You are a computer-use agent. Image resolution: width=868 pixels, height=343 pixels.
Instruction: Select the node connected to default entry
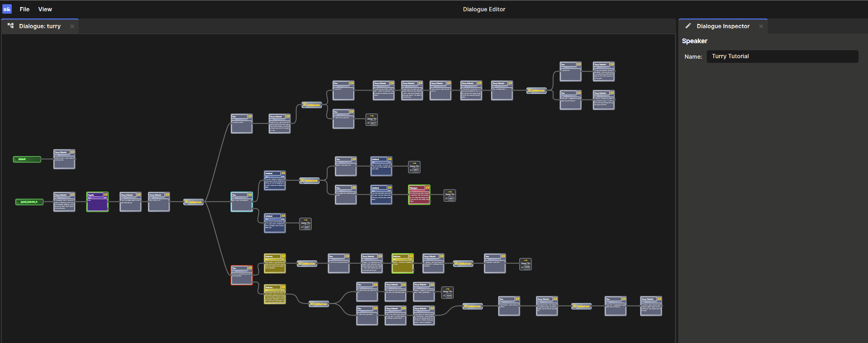[64, 159]
